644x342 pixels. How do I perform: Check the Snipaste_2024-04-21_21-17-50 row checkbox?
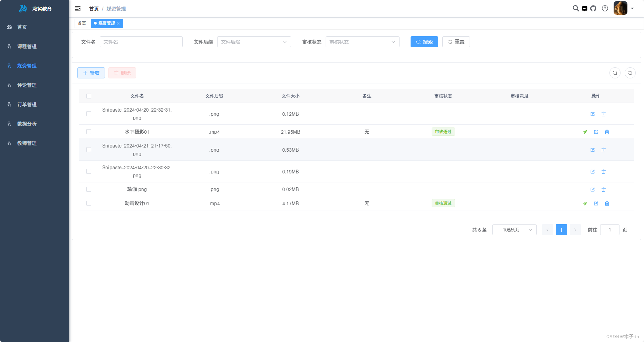89,150
